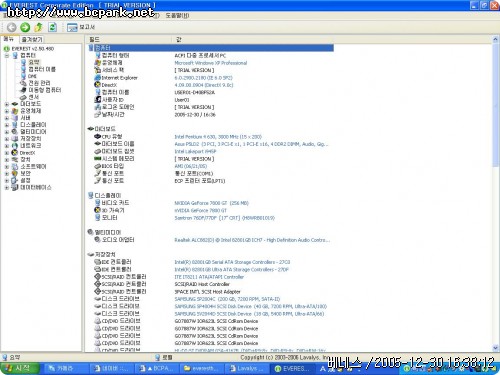This screenshot has height=375, width=500.
Task: Click the 사용자 ID row icon
Action: (97, 100)
